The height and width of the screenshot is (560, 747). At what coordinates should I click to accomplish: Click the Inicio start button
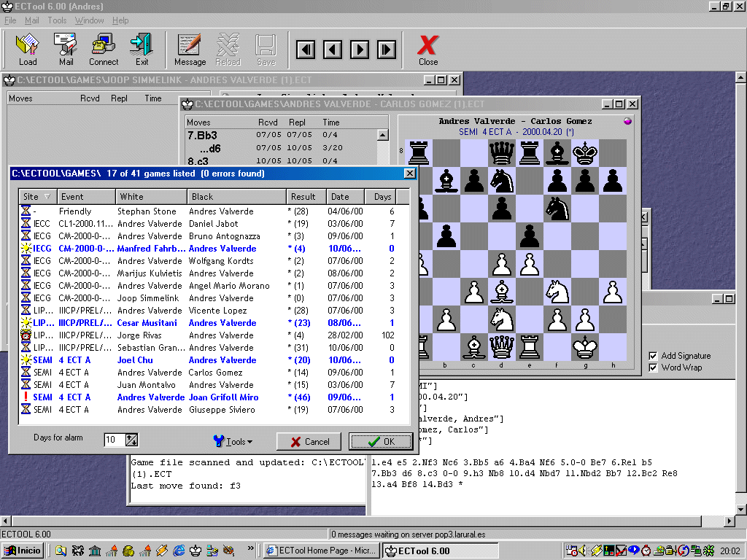[23, 551]
